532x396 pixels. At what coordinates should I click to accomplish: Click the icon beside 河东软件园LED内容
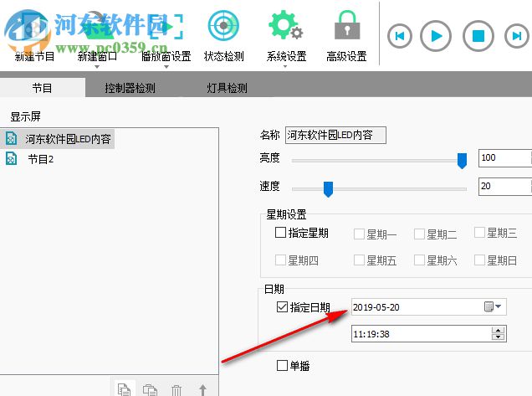pyautogui.click(x=11, y=139)
